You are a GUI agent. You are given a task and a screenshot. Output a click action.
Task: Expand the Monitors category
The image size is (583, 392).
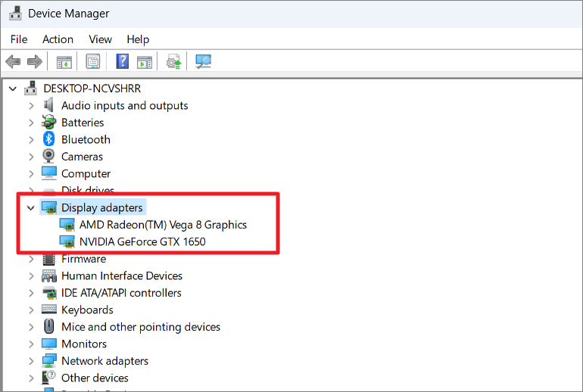coord(31,344)
